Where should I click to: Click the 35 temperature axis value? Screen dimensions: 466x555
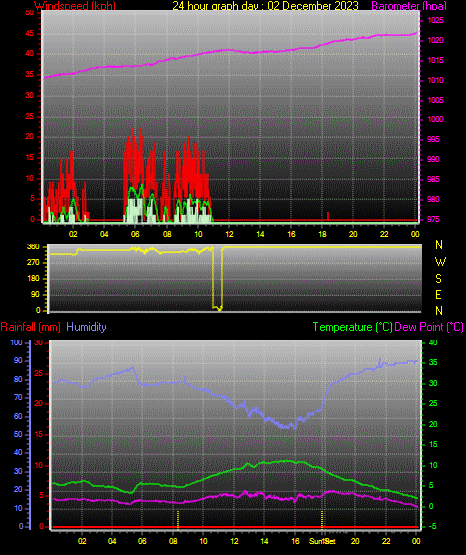point(433,362)
